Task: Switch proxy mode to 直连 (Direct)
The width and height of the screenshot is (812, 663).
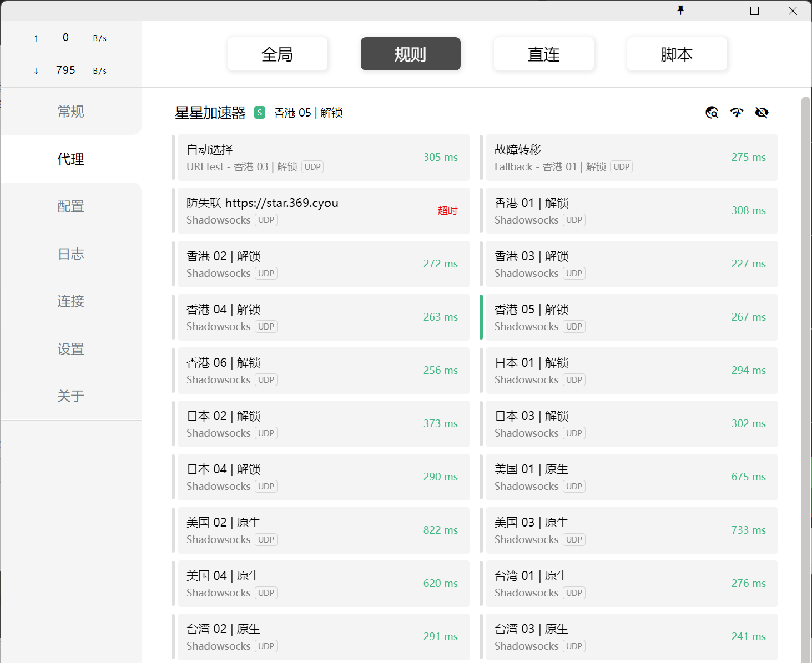Action: tap(543, 54)
